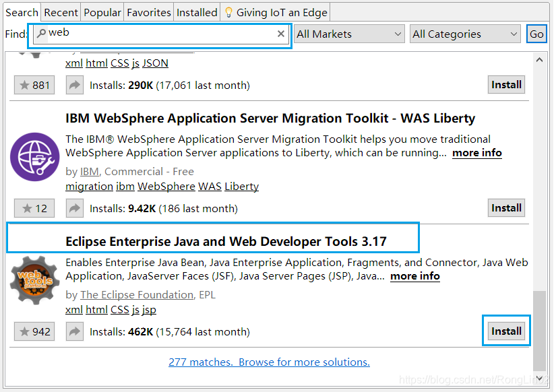Click The Eclipse Foundation author link

coord(137,295)
